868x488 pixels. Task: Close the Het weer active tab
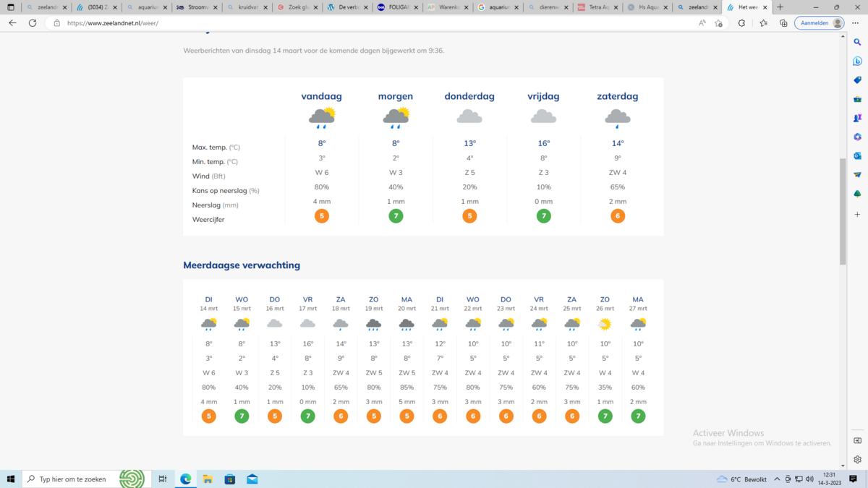[765, 7]
